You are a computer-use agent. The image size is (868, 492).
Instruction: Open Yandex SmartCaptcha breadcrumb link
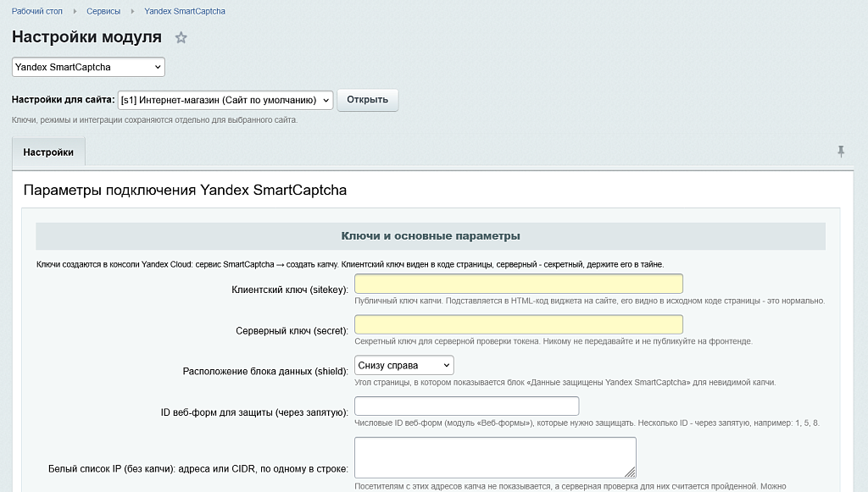tap(184, 11)
